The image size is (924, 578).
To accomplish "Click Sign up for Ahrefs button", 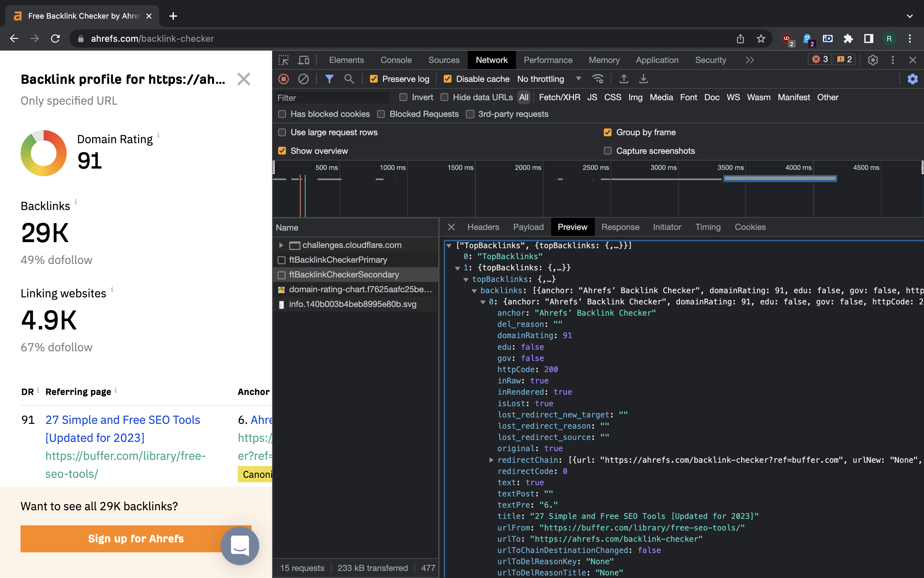I will (136, 539).
